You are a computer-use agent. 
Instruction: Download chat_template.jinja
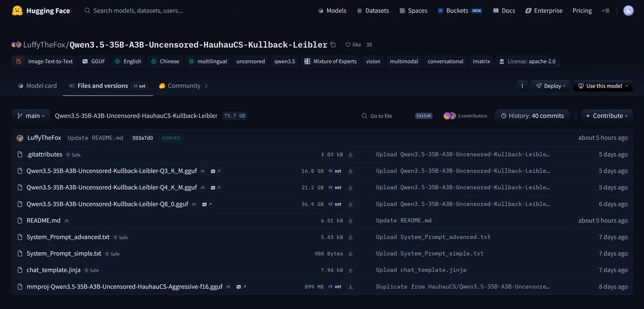tap(350, 270)
